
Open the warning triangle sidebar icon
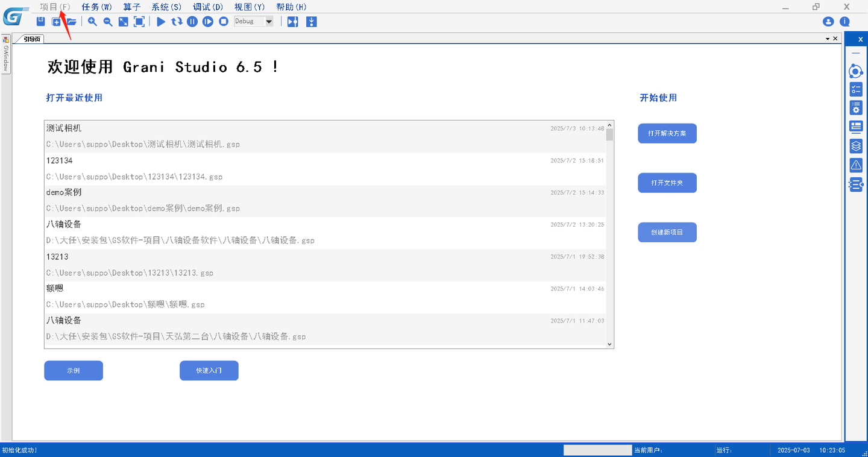(x=856, y=165)
